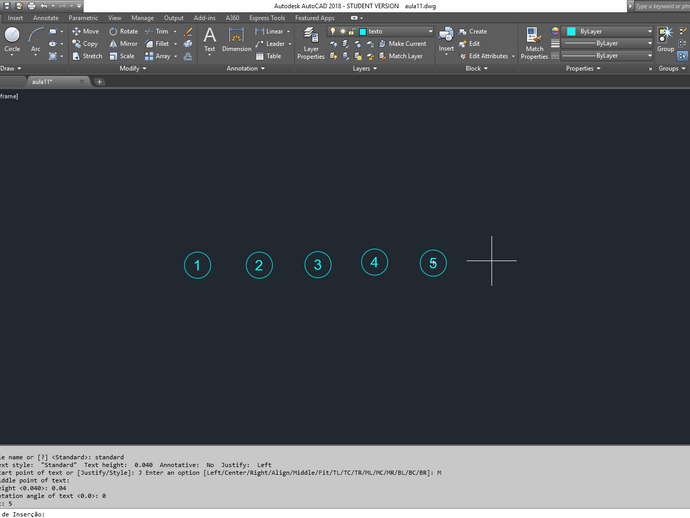Toggle the lock icon on texto layer
Screen dimensions: 690x518
click(x=352, y=31)
